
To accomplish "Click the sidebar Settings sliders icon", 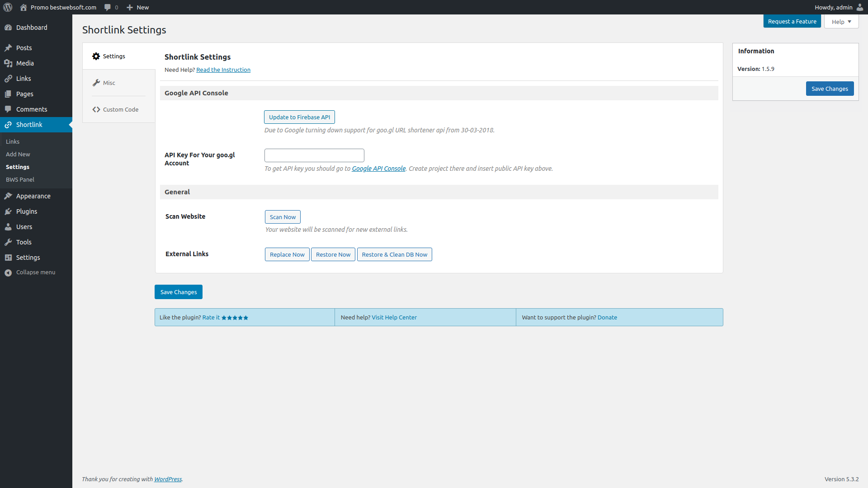I will (8, 258).
